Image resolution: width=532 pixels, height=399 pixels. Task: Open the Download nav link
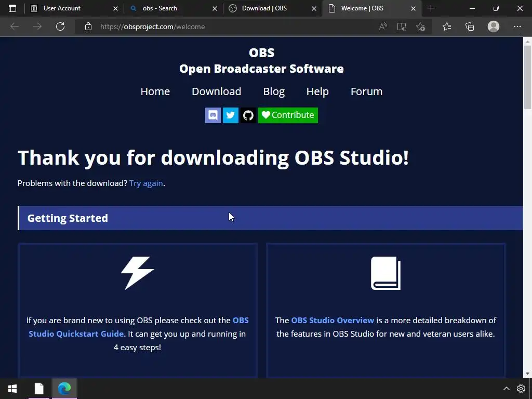[x=217, y=91]
